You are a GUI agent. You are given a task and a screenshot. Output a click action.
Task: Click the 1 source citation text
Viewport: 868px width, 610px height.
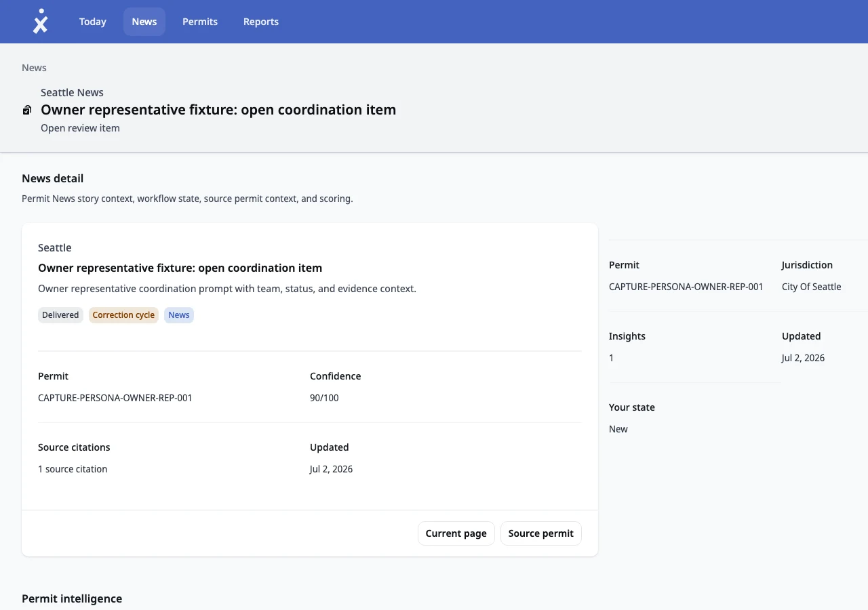point(73,469)
